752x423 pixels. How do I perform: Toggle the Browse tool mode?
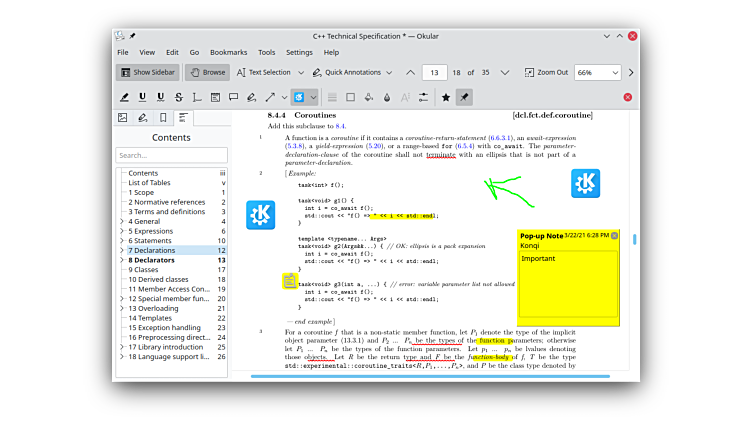pos(207,72)
